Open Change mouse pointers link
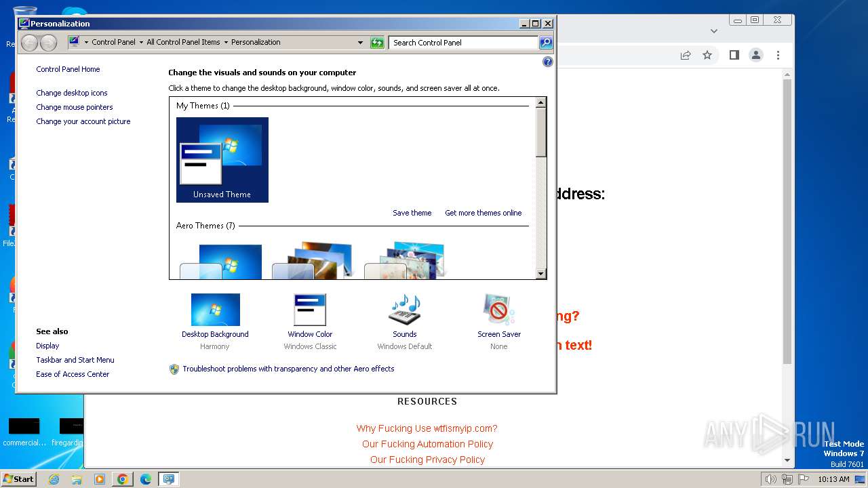This screenshot has height=488, width=868. [x=75, y=107]
